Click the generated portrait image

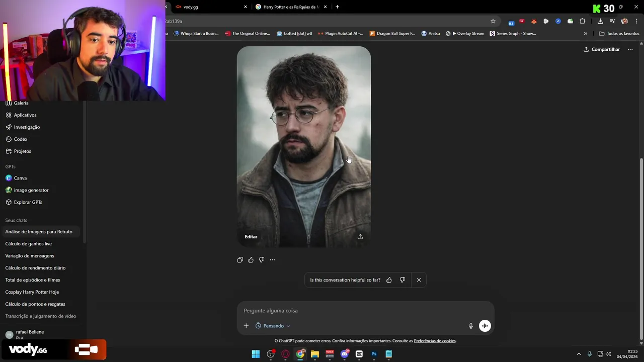point(304,147)
